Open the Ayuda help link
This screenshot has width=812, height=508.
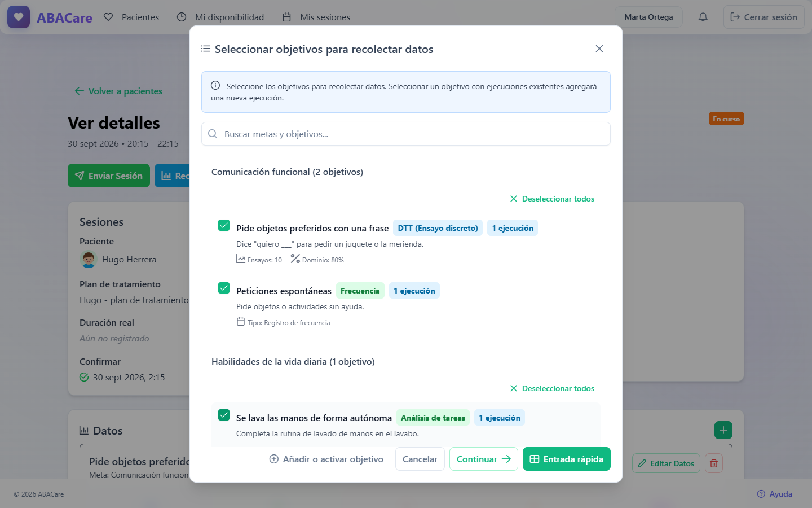[775, 494]
